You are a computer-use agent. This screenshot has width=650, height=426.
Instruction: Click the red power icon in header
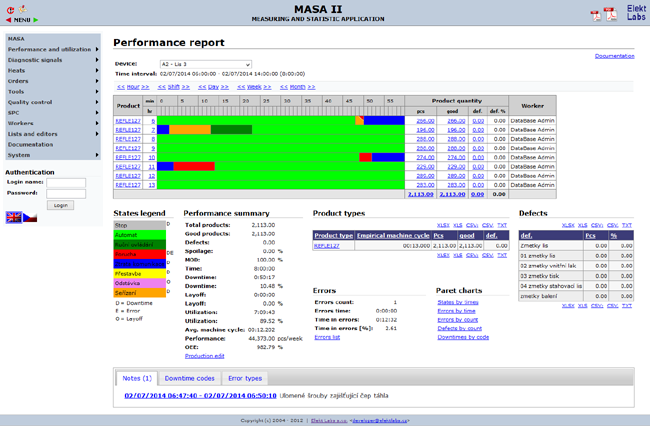tap(9, 10)
